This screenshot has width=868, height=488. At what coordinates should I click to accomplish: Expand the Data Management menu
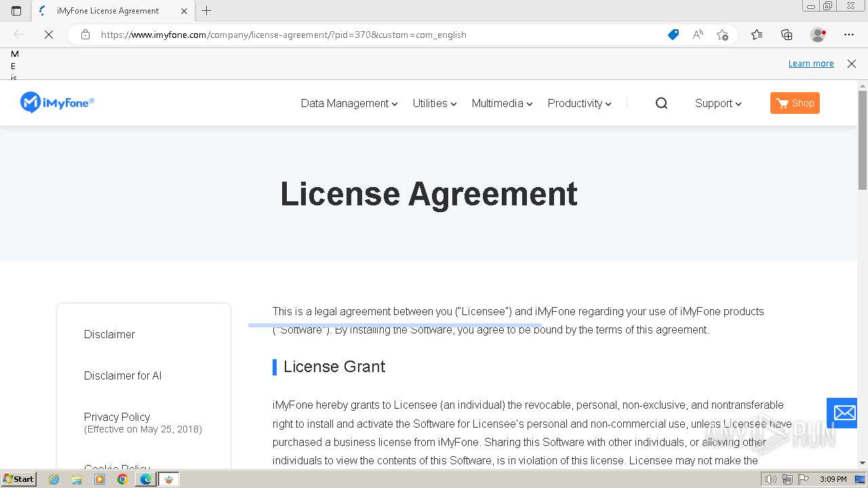349,103
